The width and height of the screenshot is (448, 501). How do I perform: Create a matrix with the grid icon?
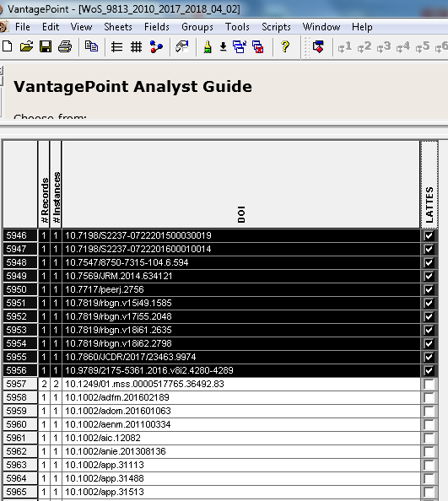(x=136, y=47)
